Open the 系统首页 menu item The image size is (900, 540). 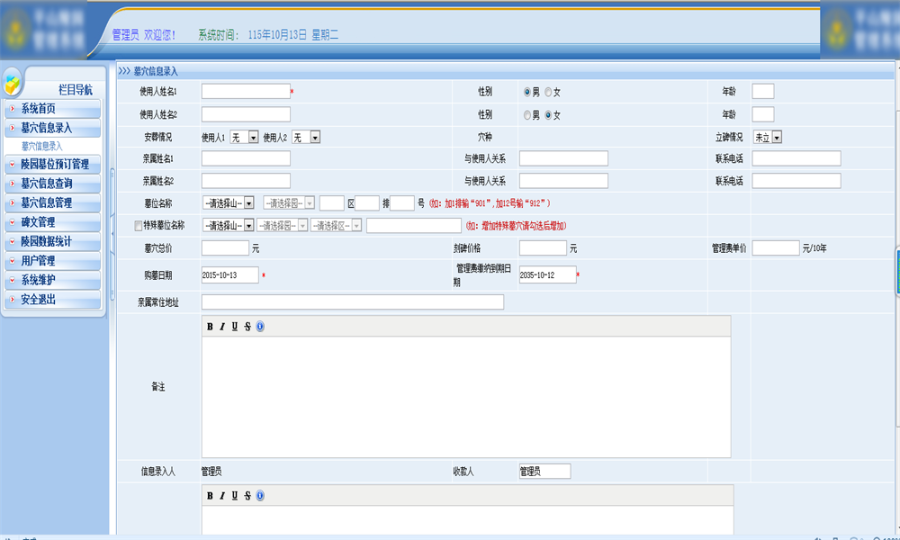pyautogui.click(x=53, y=108)
